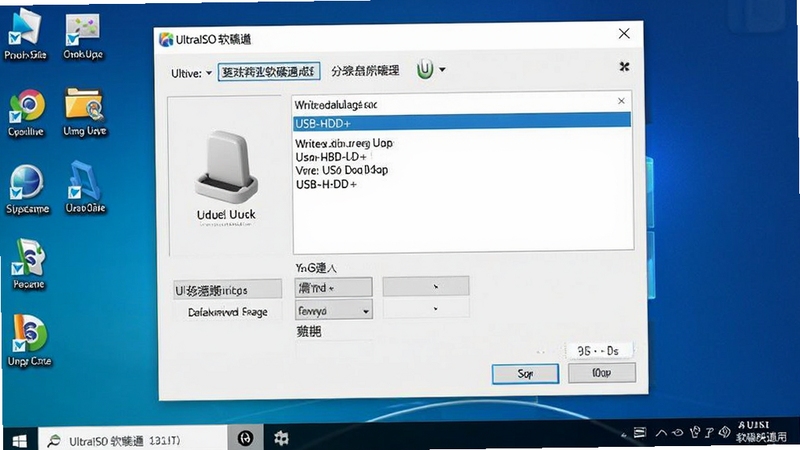The height and width of the screenshot is (450, 800).
Task: Launch the Chrome-style Opodline desktop icon
Action: [27, 112]
